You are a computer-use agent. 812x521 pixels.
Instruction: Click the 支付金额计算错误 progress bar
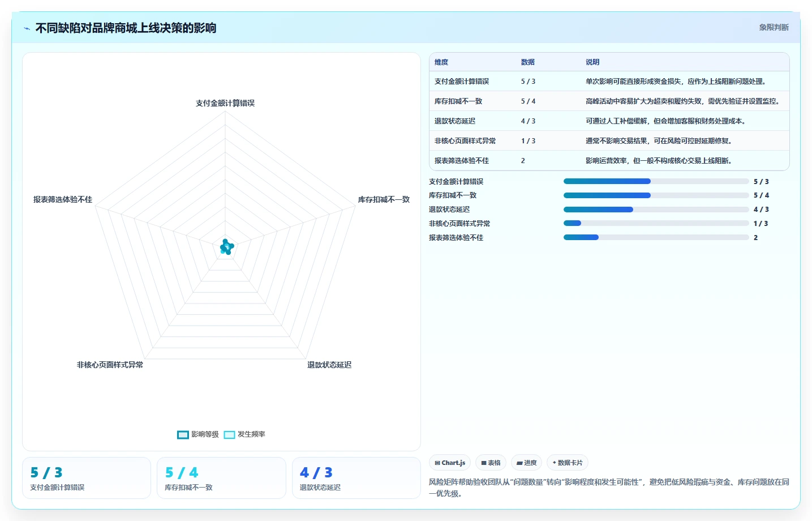[x=656, y=181]
